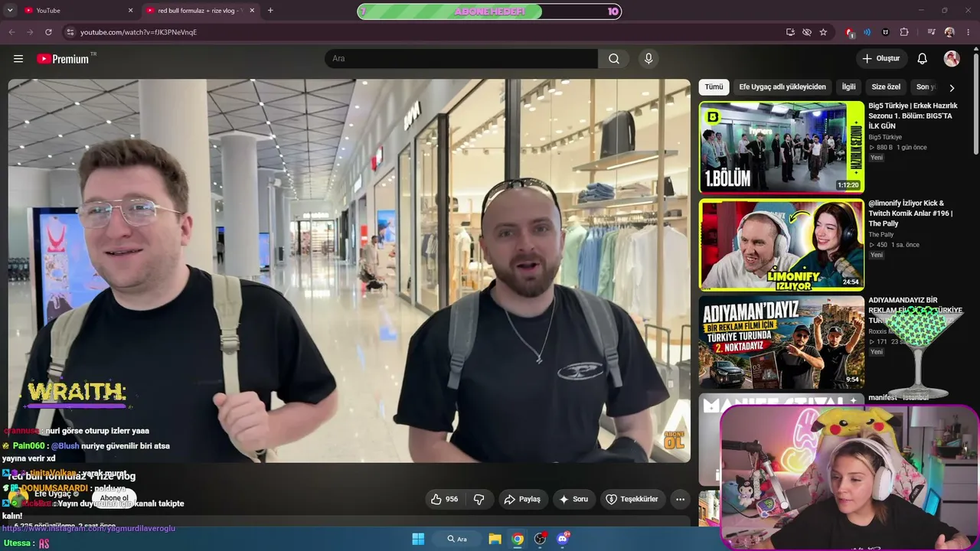980x551 pixels.
Task: Click the Windows taskbar Ara search box
Action: 457,539
